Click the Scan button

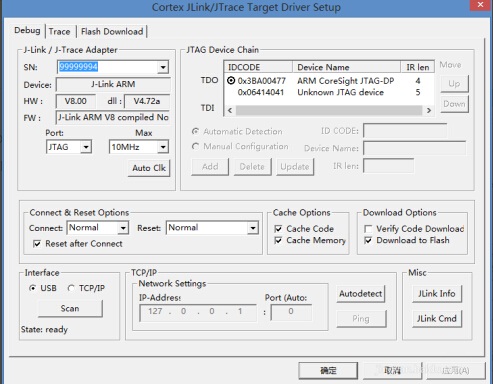[70, 308]
